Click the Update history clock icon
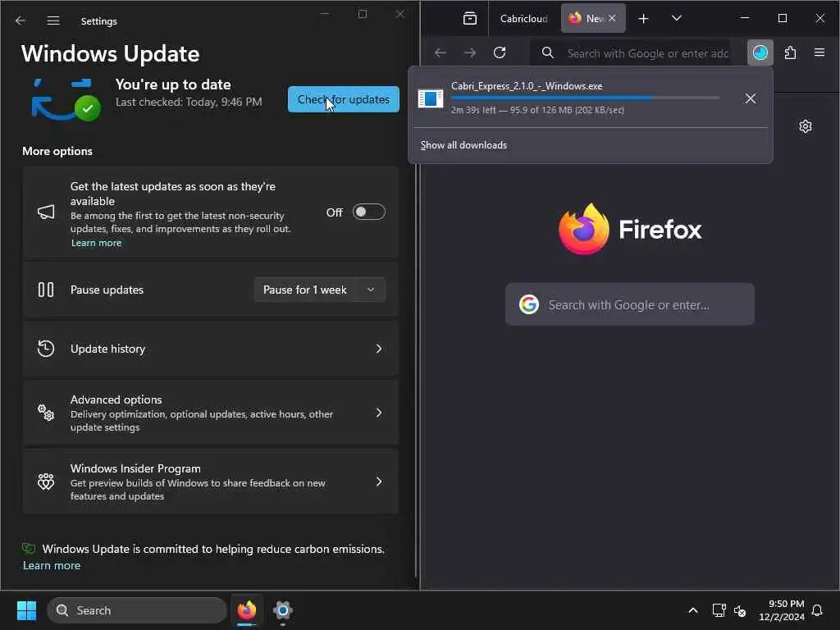 click(x=46, y=349)
